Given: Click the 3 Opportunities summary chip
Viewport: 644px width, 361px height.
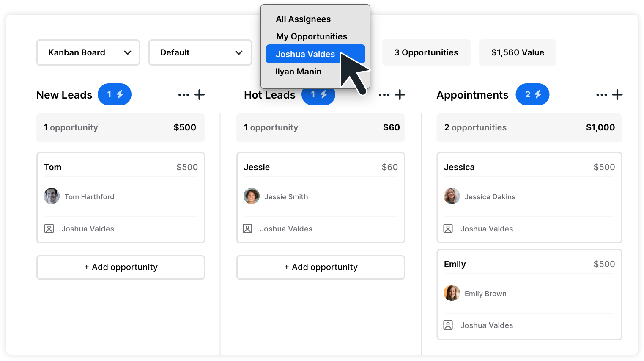Looking at the screenshot, I should pyautogui.click(x=426, y=52).
